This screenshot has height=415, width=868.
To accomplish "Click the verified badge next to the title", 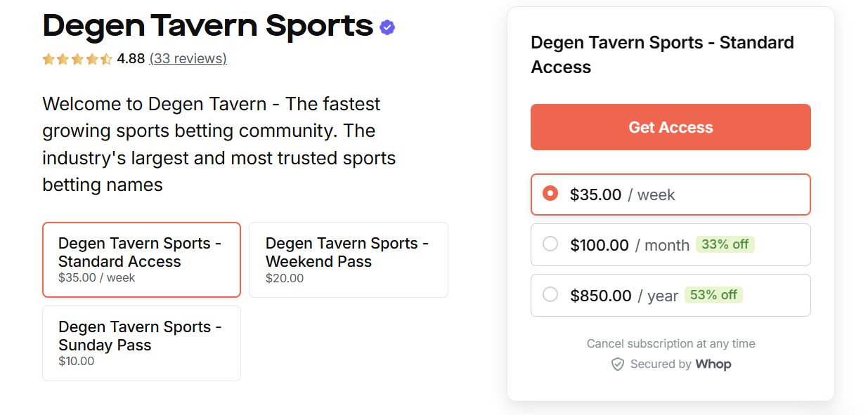I will 386,26.
